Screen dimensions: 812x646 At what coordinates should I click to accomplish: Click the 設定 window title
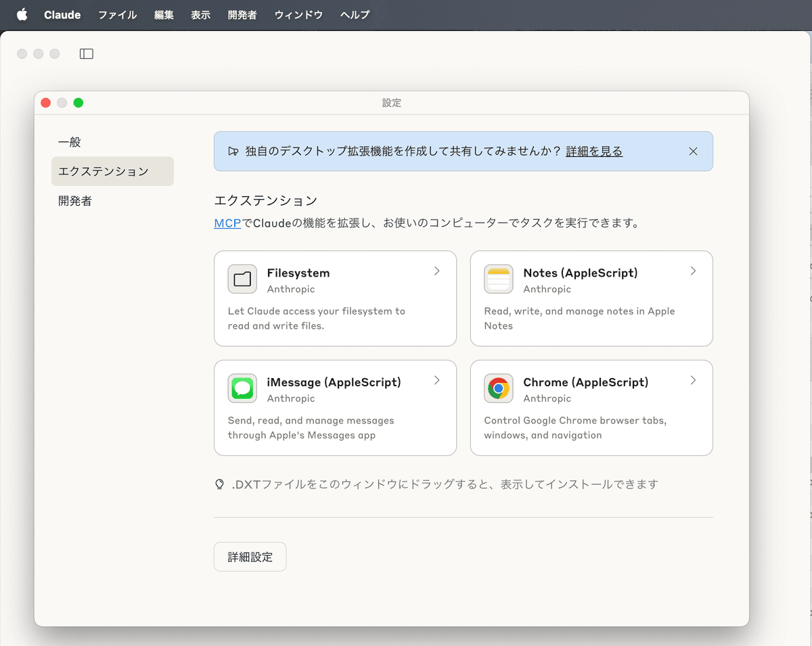(x=392, y=103)
